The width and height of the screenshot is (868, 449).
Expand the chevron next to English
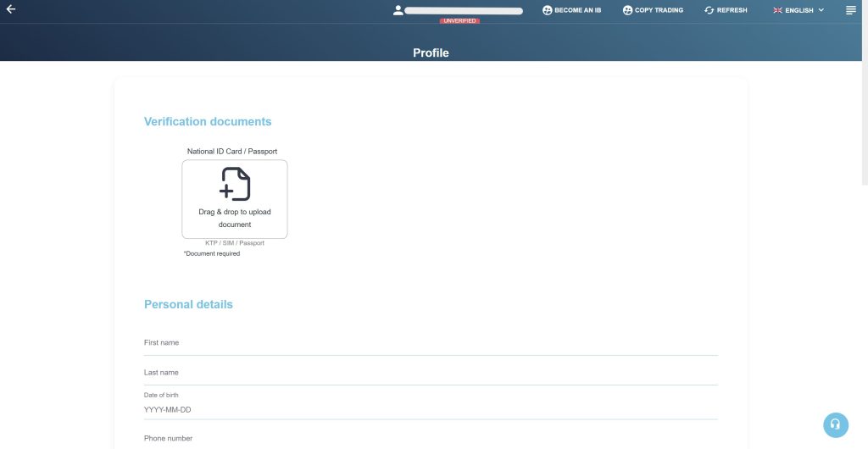(821, 10)
